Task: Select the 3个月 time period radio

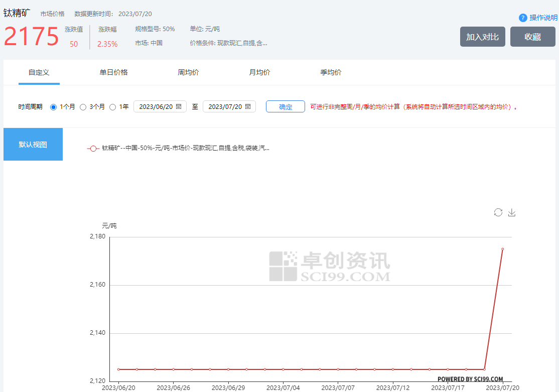Action: tap(83, 107)
